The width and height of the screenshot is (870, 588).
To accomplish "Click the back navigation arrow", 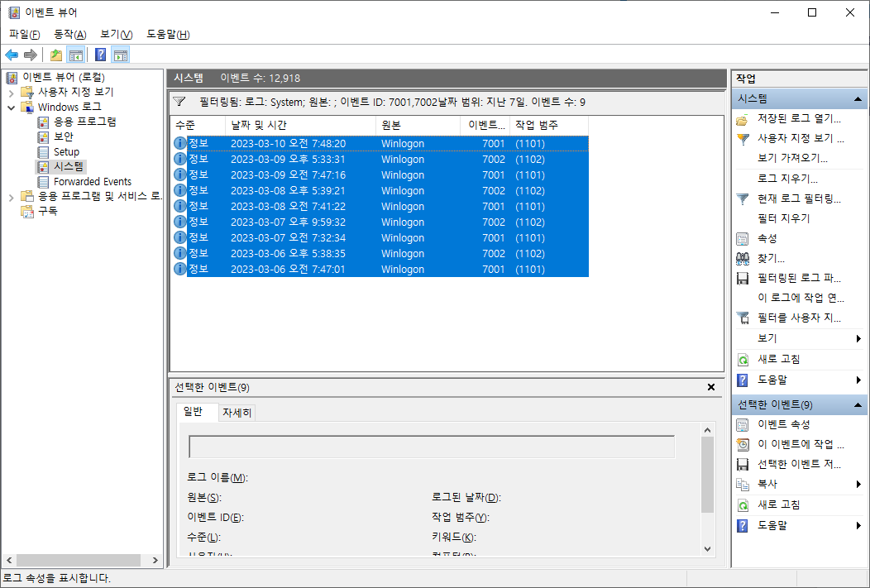I will [x=12, y=55].
